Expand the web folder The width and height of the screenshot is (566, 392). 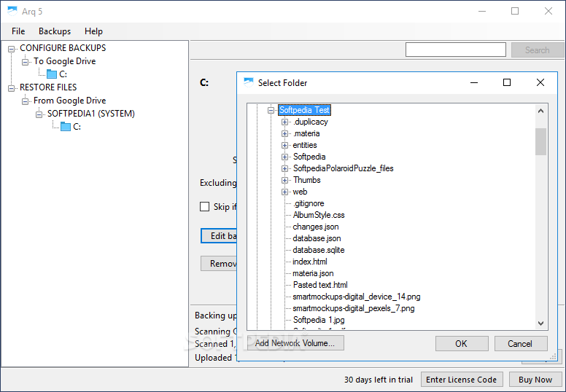tap(284, 192)
